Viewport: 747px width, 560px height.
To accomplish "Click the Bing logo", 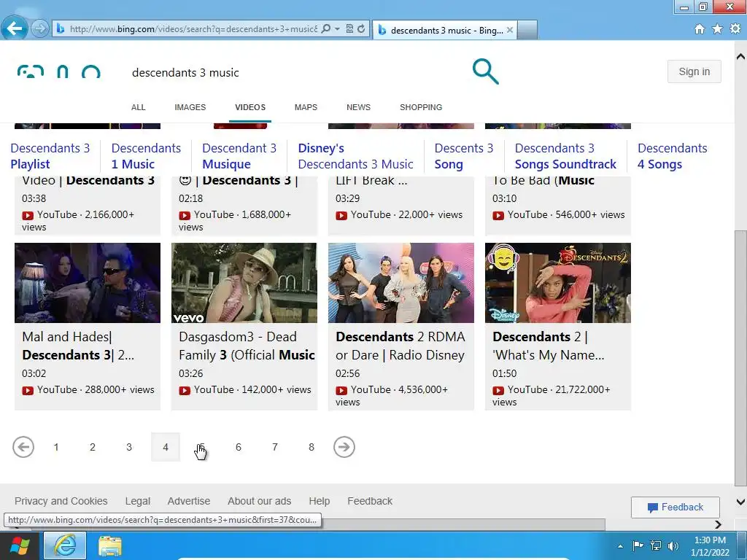I will pos(58,71).
